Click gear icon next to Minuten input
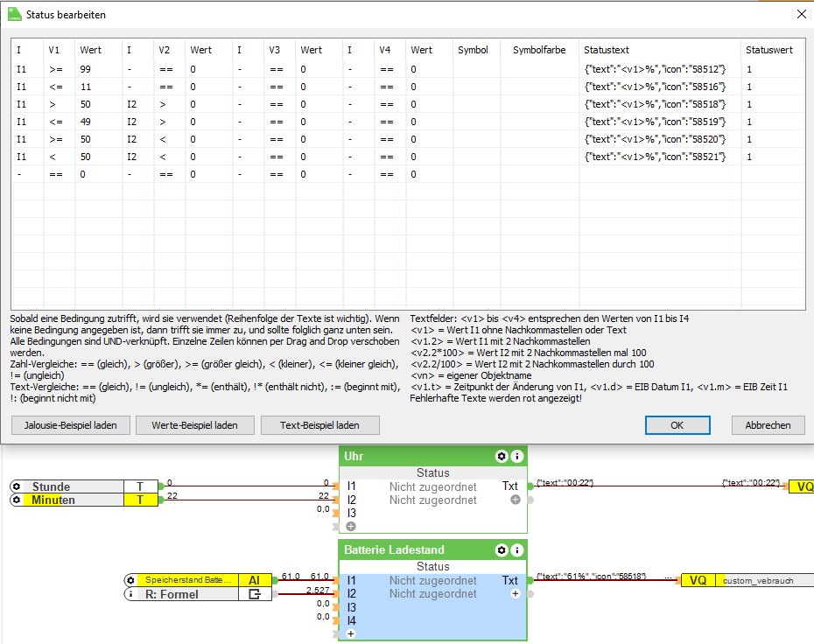This screenshot has height=644, width=814. point(16,500)
